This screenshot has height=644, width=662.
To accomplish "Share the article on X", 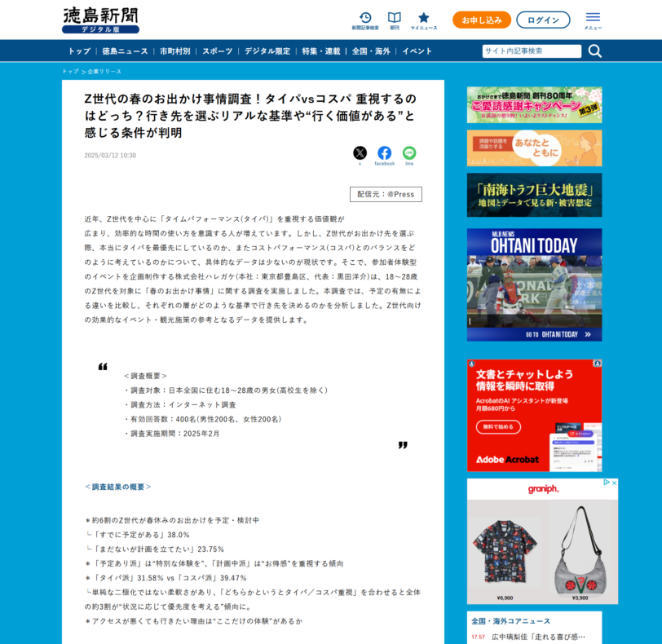I will [360, 152].
